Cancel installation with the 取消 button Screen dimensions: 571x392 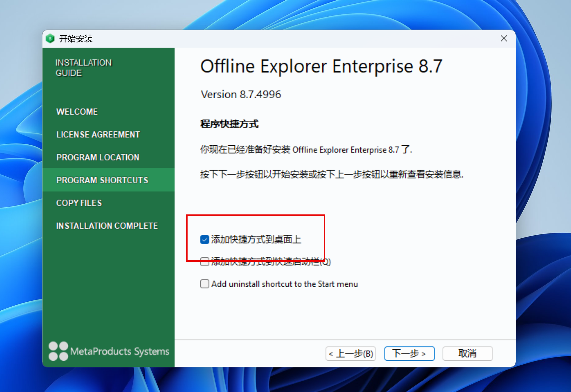click(x=467, y=354)
